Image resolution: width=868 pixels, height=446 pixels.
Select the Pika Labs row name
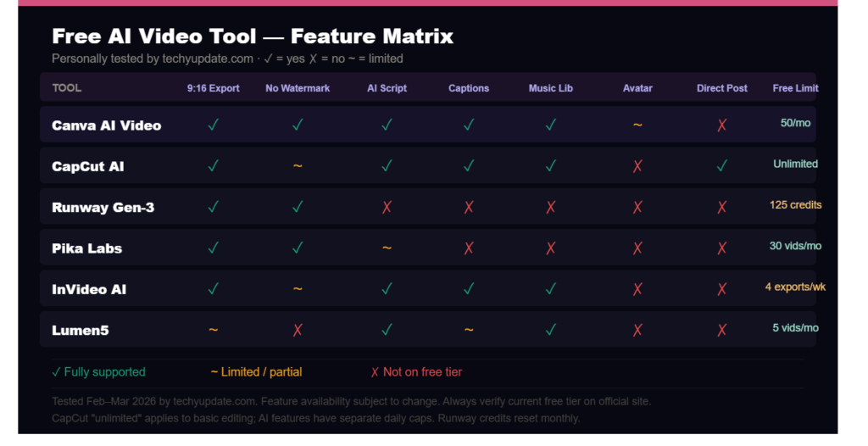click(x=87, y=248)
